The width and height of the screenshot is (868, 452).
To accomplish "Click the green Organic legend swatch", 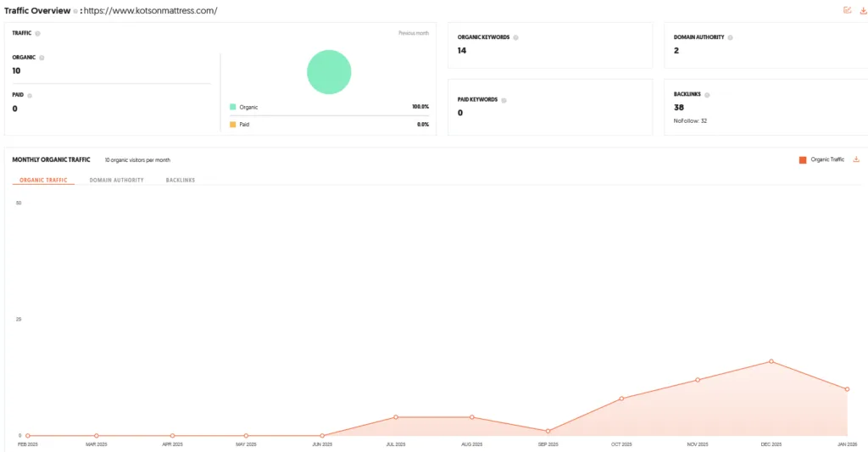I will 232,107.
